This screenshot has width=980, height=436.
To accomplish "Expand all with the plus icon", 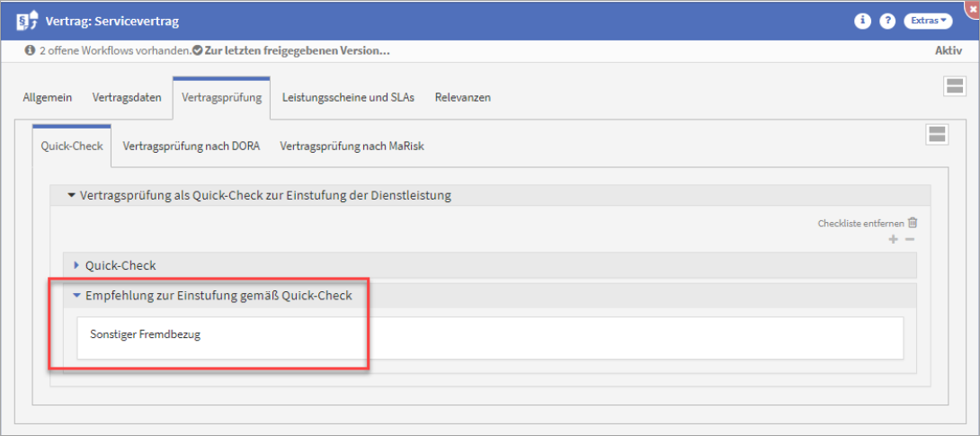I will [893, 239].
